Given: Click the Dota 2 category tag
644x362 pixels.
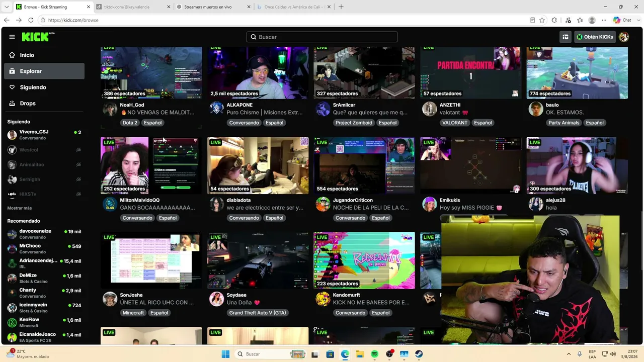Looking at the screenshot, I should click(x=130, y=123).
